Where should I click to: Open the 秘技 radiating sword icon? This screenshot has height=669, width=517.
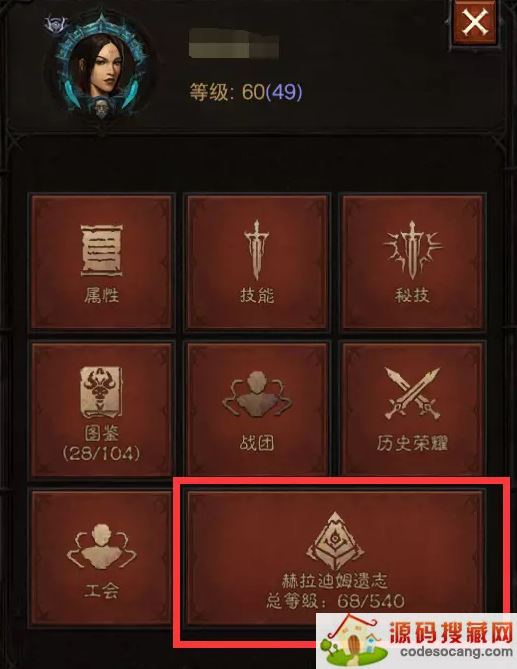(x=412, y=250)
